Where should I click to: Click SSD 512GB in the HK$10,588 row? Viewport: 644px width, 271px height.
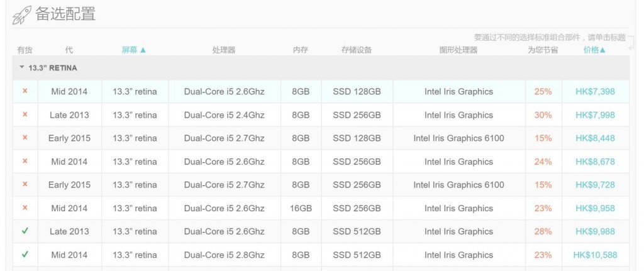[x=357, y=255]
